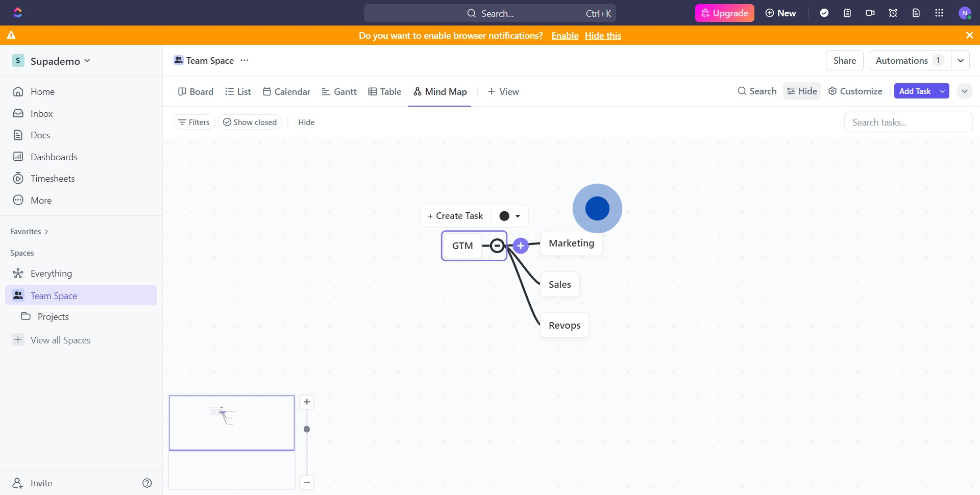This screenshot has height=495, width=980.
Task: Open the node color picker dropdown
Action: click(510, 216)
